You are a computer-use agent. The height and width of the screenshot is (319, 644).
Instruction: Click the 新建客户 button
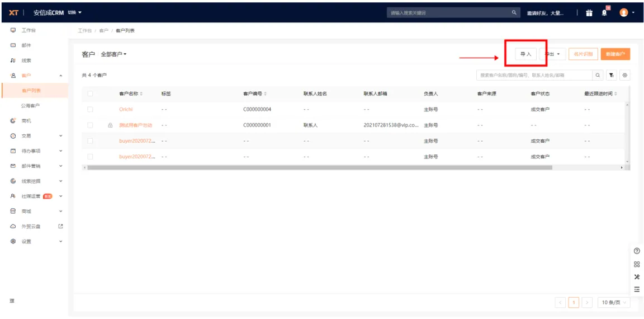615,54
